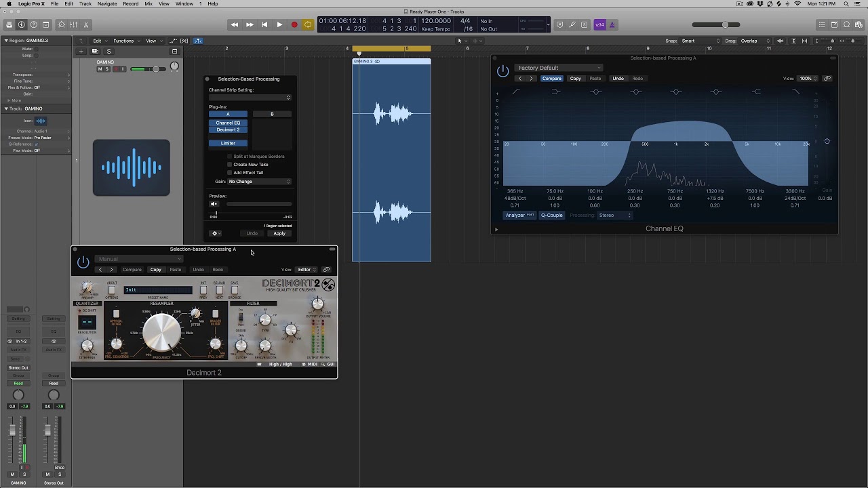Click the Channel EQ sidechain link icon
868x488 pixels.
point(827,79)
